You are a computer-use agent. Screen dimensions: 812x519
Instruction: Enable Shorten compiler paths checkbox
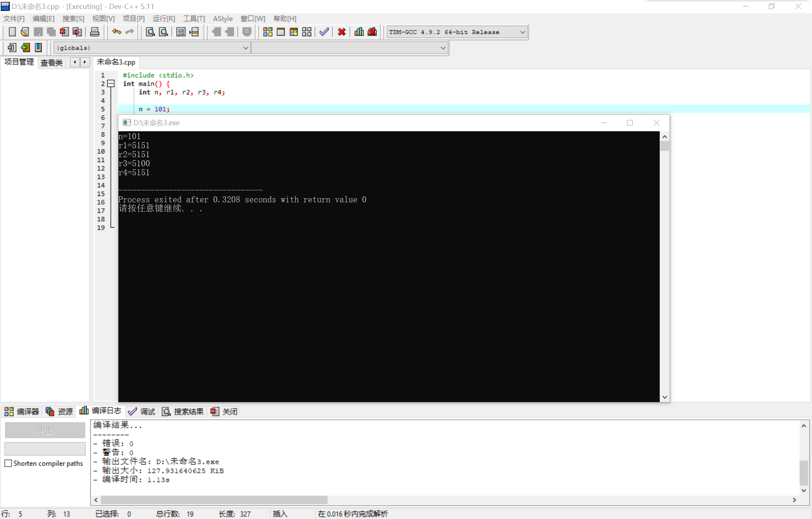[8, 463]
